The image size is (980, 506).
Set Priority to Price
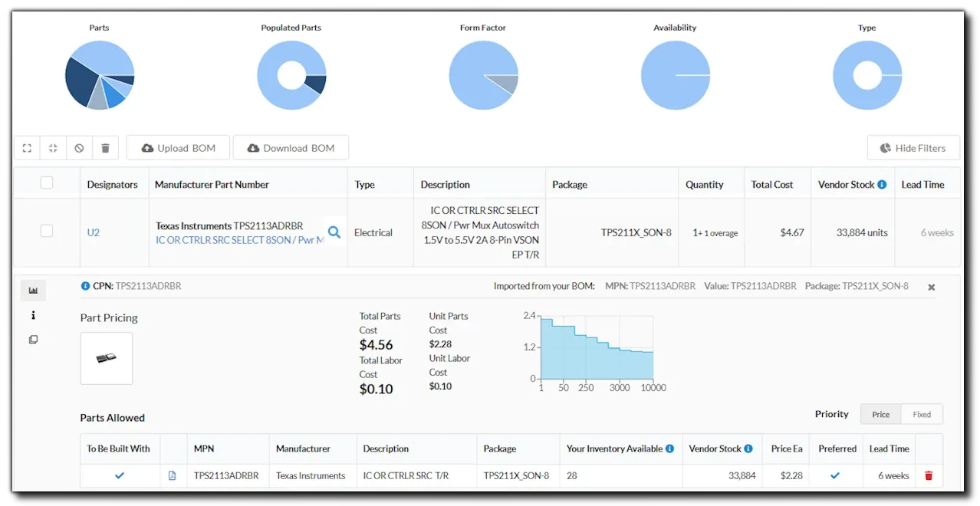click(x=880, y=414)
